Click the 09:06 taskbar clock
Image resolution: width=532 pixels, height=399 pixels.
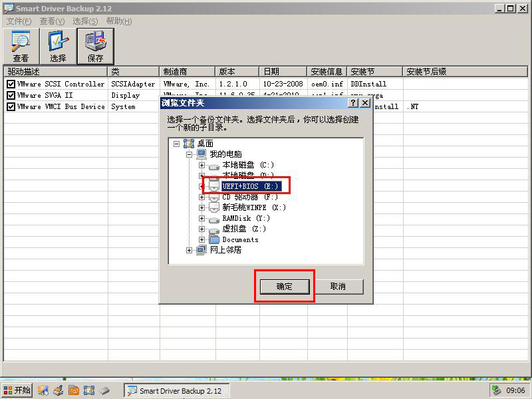(x=516, y=390)
